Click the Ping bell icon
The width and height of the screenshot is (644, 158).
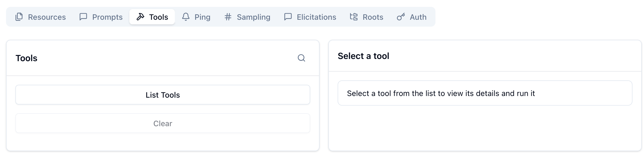[186, 17]
